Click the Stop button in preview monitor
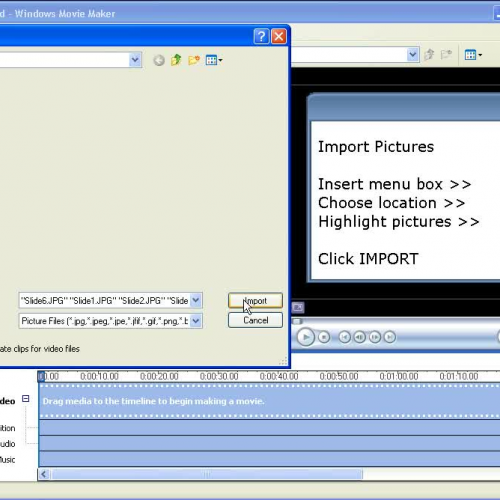This screenshot has width=500, height=500. point(324,337)
